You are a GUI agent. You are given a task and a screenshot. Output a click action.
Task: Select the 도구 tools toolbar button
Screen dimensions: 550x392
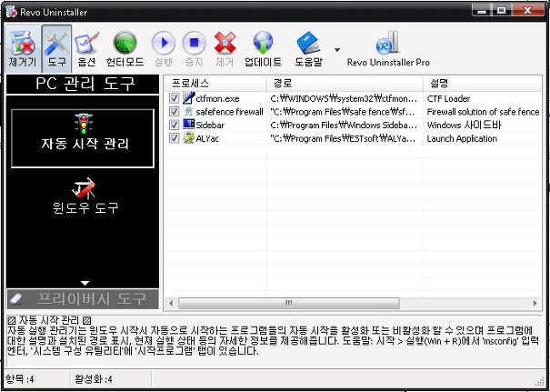(x=57, y=49)
